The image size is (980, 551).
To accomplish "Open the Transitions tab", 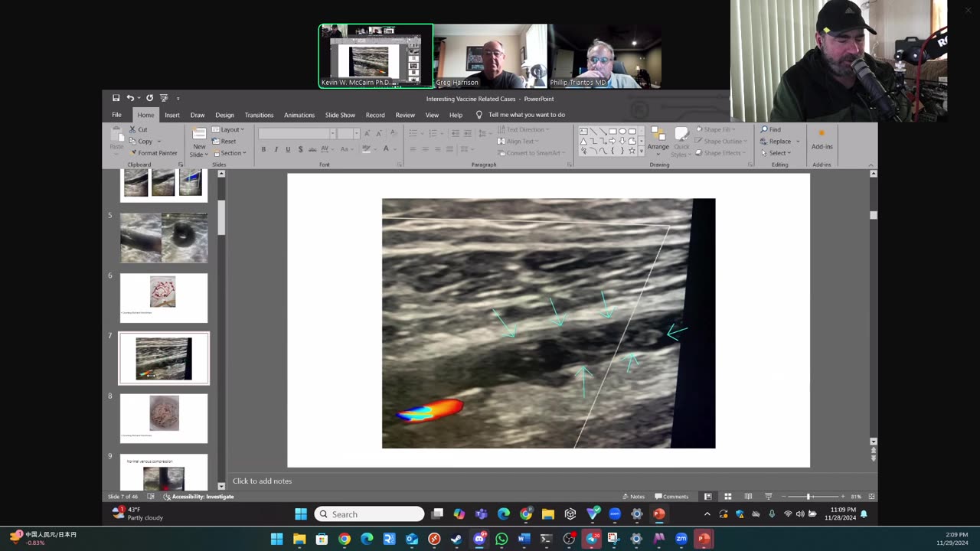I will pyautogui.click(x=259, y=115).
